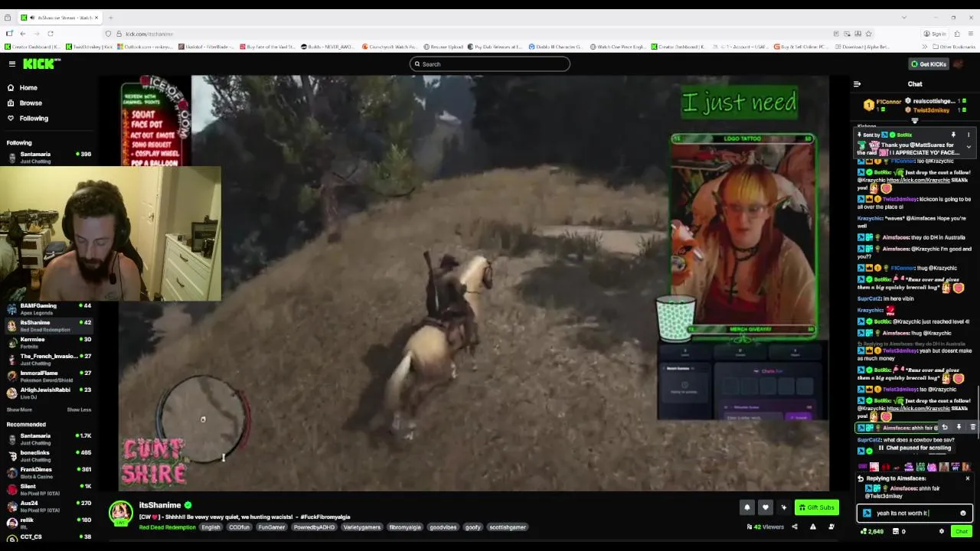The image size is (980, 551).
Task: Open Santamaria in the Following list
Action: (49, 158)
